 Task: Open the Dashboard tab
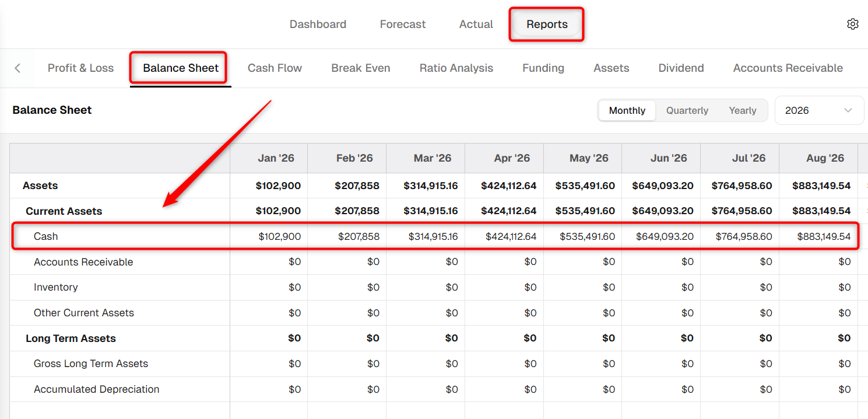click(x=318, y=24)
